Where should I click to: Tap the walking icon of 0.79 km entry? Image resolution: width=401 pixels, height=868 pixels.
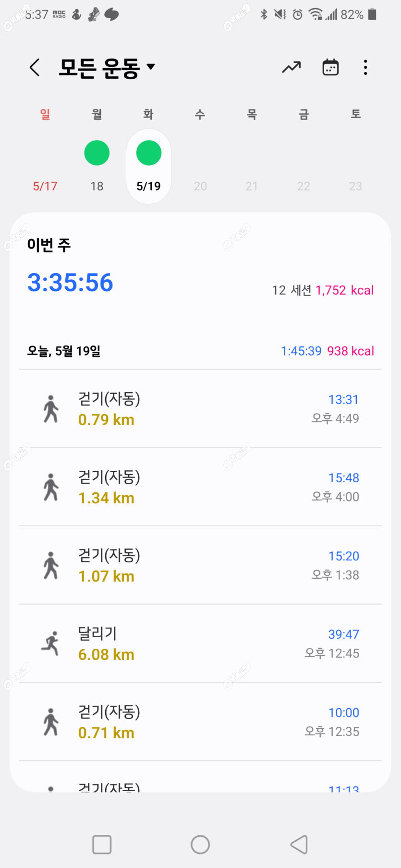(x=51, y=409)
